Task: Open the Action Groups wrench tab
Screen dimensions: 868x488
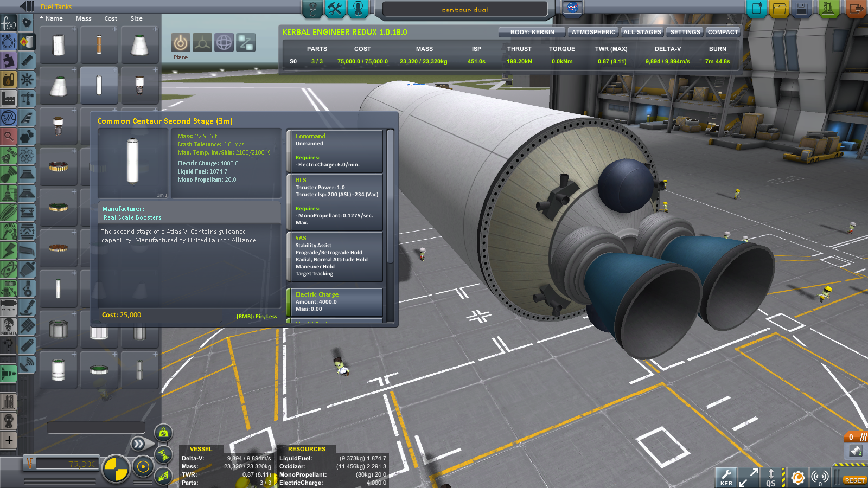Action: tap(335, 9)
